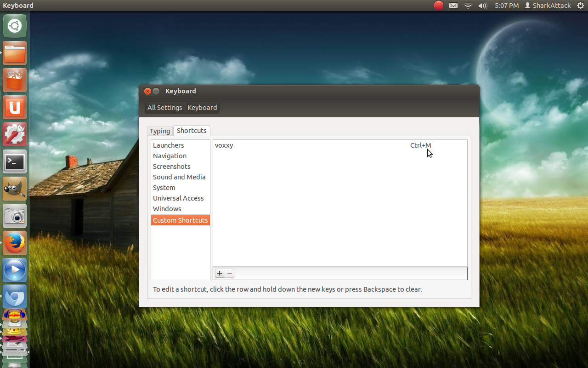This screenshot has width=588, height=368.
Task: Launch Firefox from the dock
Action: click(15, 243)
